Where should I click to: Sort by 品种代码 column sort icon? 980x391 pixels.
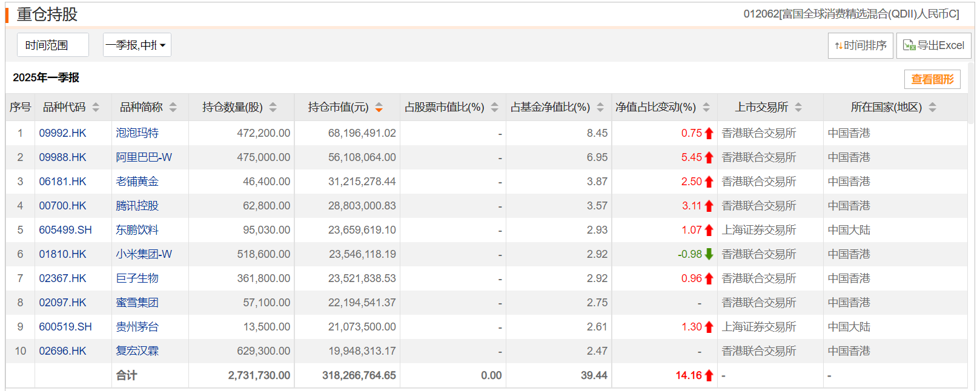click(96, 107)
